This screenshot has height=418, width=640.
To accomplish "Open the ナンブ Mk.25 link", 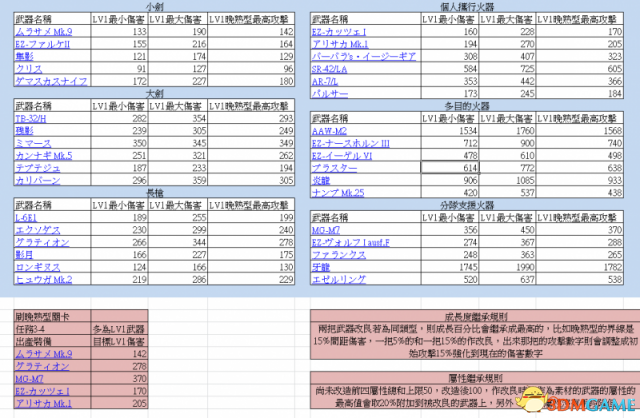I will pos(338,193).
